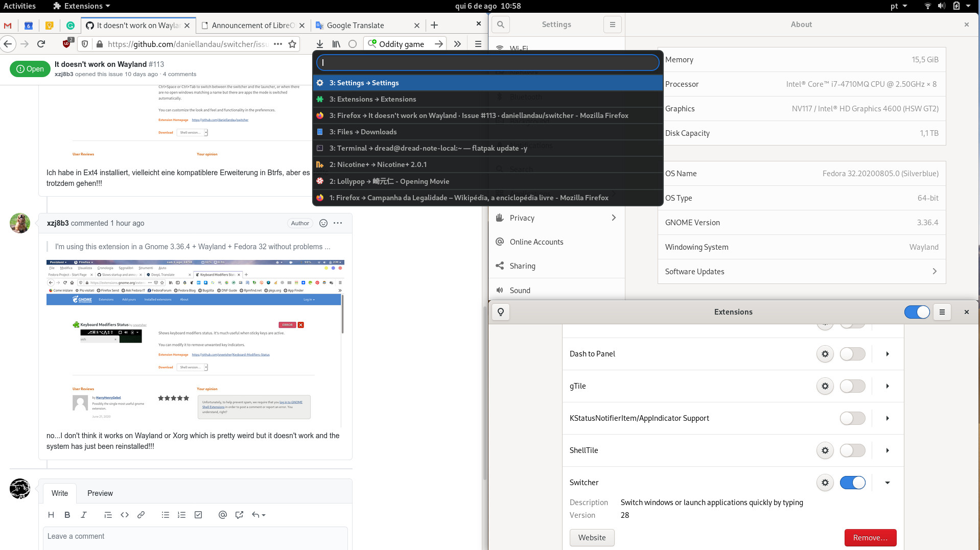
Task: Click the Settings window search icon
Action: (501, 25)
